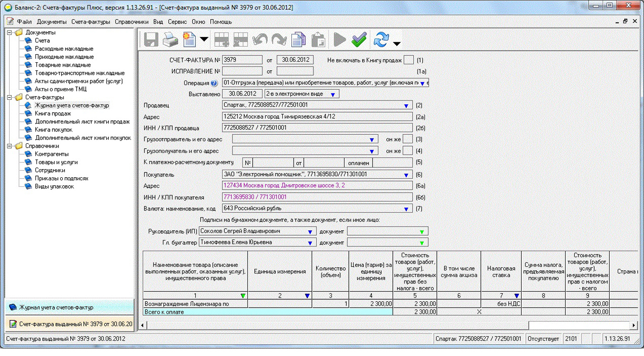The image size is (644, 356).
Task: Click 'Вознаграждение Лицензиара по' table cell
Action: pyautogui.click(x=195, y=304)
